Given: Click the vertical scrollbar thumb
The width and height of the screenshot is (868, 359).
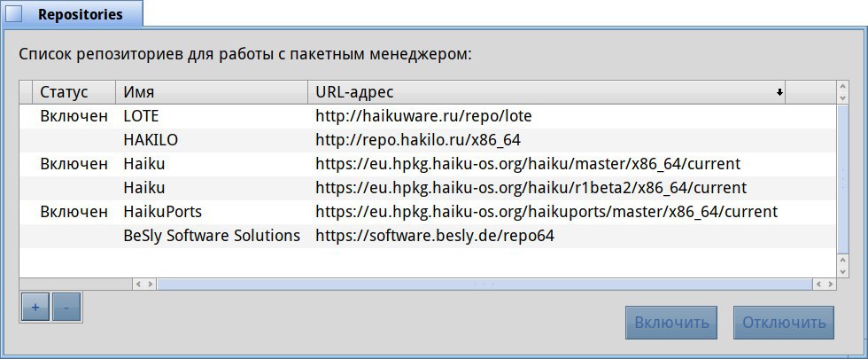Looking at the screenshot, I should [842, 178].
